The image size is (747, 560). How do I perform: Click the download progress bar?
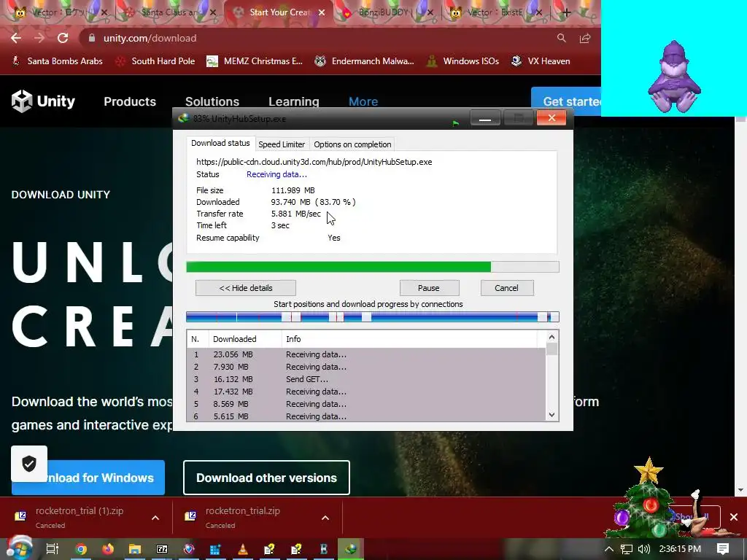373,267
